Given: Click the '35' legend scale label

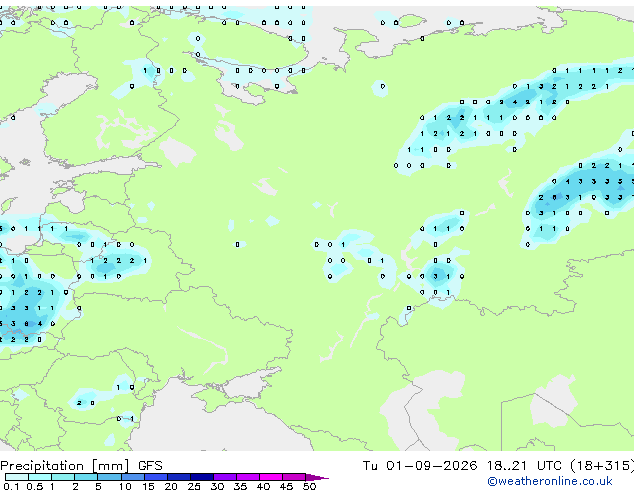Looking at the screenshot, I should [x=240, y=486].
